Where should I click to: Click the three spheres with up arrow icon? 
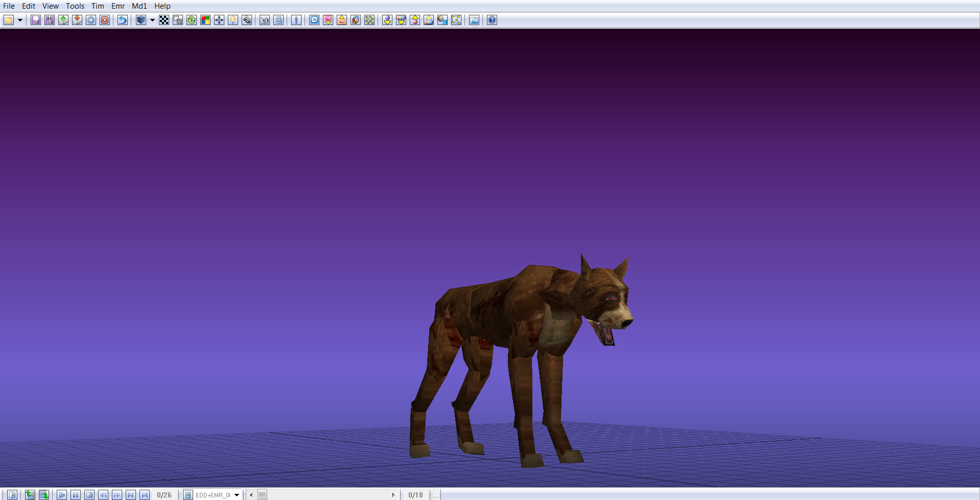(429, 20)
